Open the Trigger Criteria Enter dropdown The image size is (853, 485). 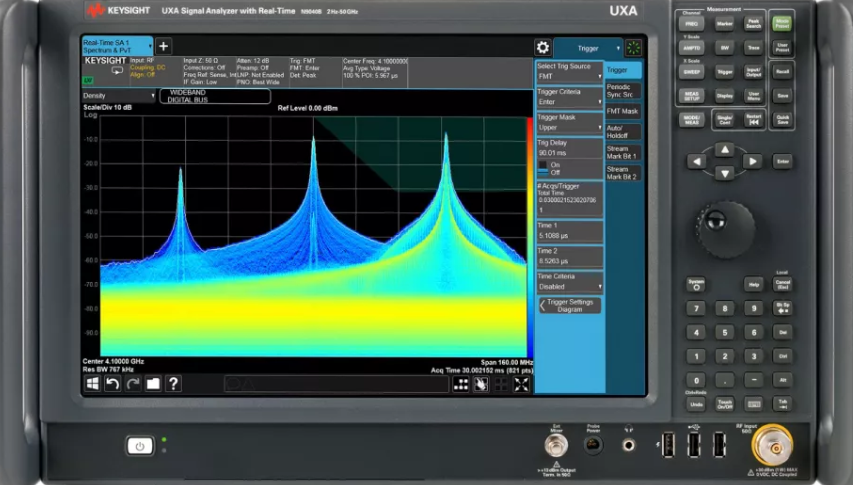click(x=570, y=97)
